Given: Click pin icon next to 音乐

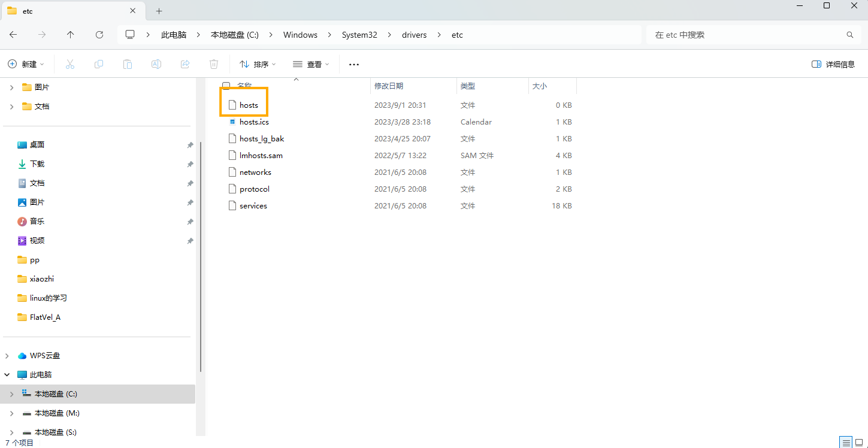Looking at the screenshot, I should tap(190, 222).
